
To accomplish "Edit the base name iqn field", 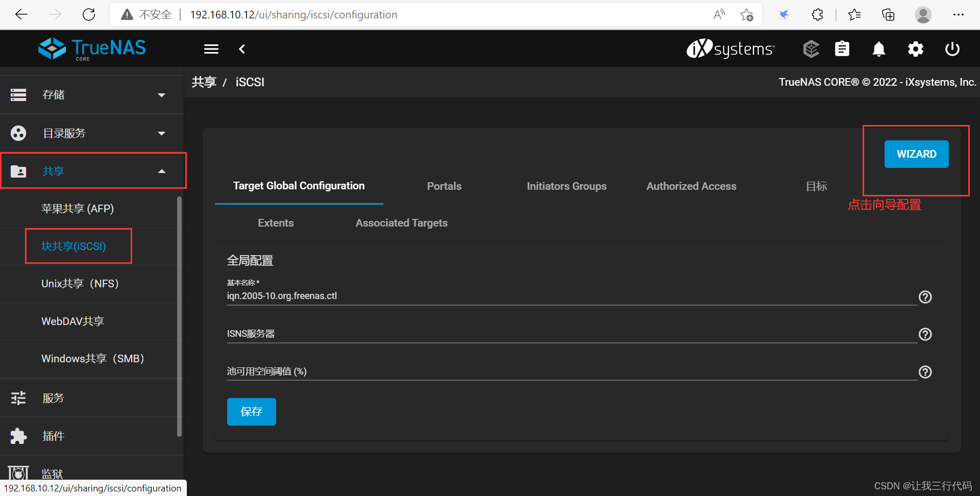I will (572, 296).
